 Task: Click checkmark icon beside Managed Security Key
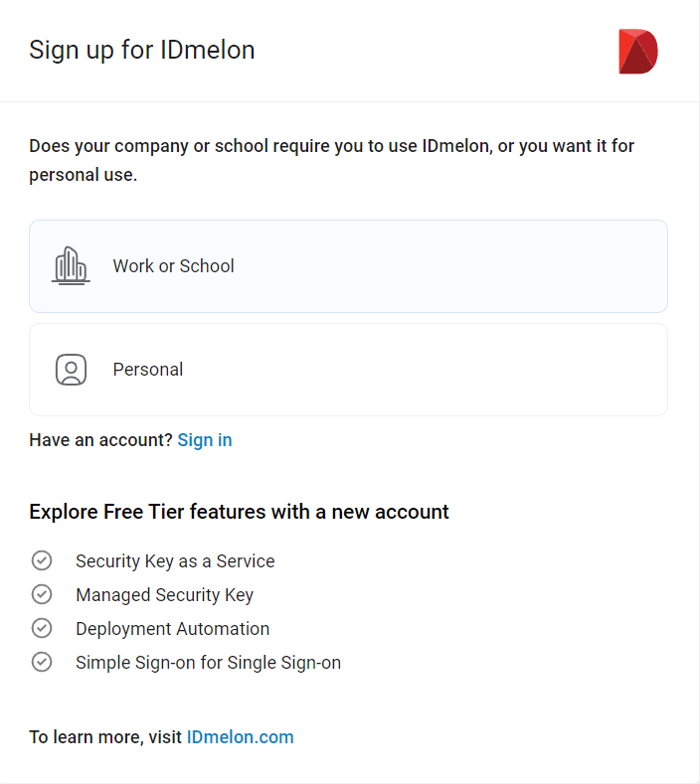(42, 594)
